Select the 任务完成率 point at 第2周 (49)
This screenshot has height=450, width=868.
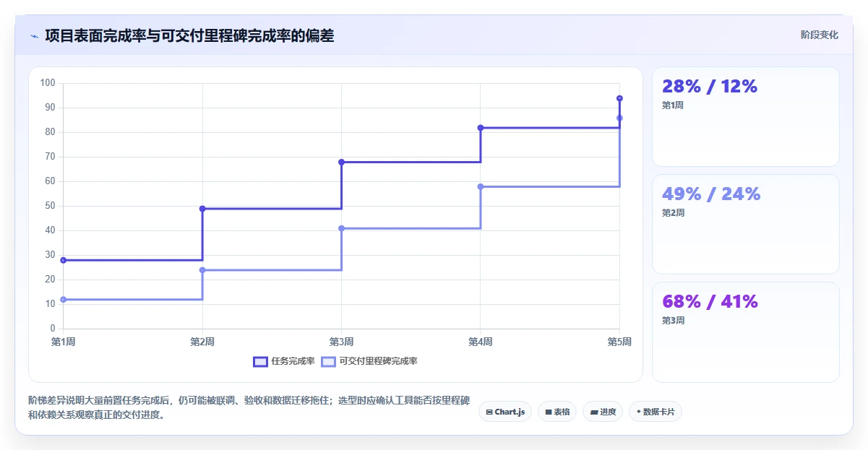[x=202, y=209]
